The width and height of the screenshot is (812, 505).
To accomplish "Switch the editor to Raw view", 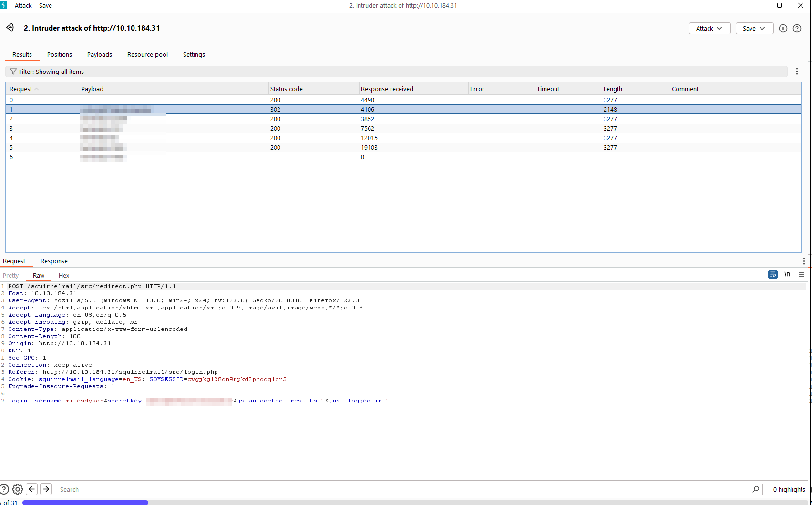I will coord(39,276).
